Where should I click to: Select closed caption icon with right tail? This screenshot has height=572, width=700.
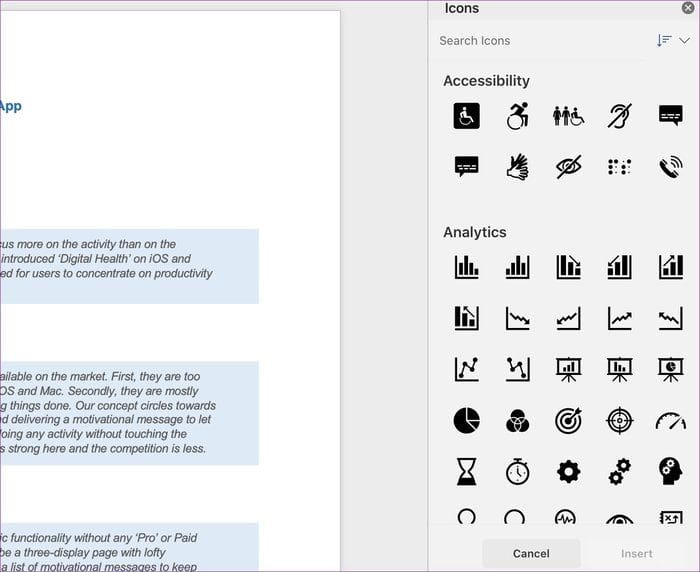click(671, 115)
